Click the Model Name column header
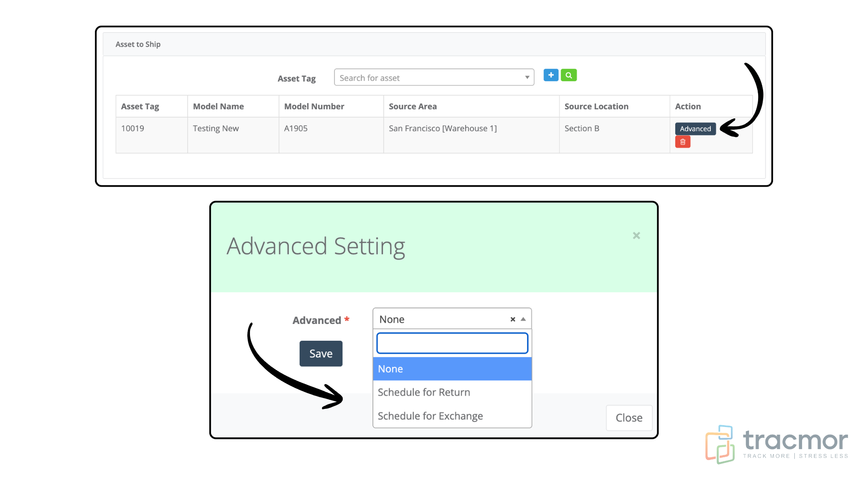 click(233, 107)
